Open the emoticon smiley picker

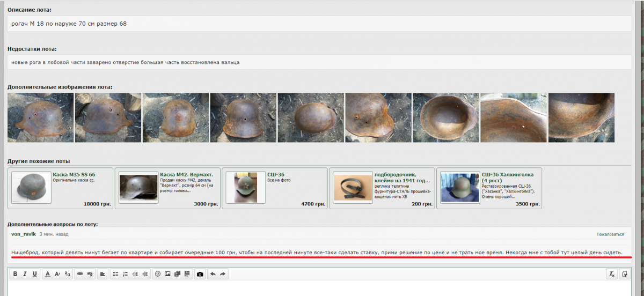(158, 274)
